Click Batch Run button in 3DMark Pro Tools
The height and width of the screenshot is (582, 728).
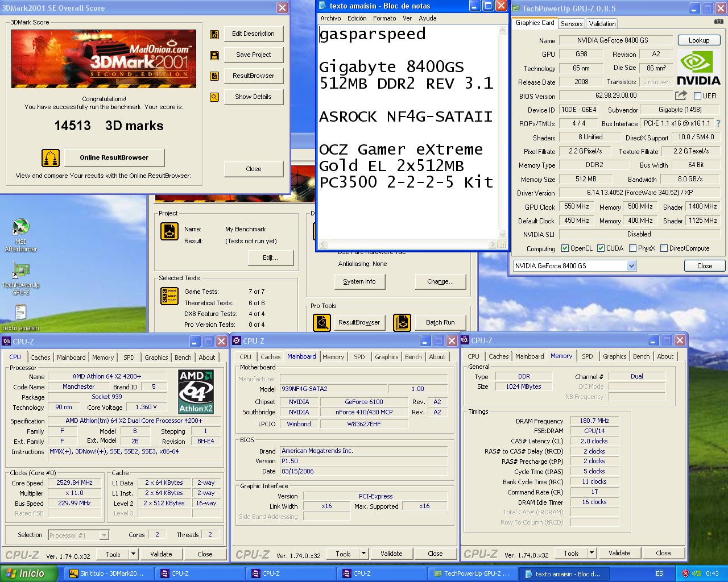tap(440, 322)
